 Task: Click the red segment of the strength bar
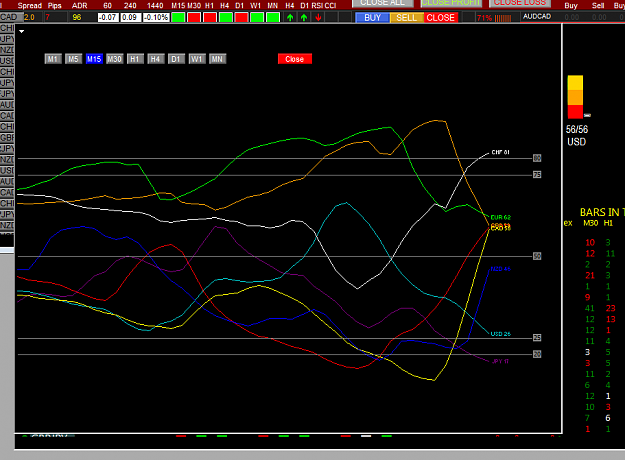(x=575, y=112)
